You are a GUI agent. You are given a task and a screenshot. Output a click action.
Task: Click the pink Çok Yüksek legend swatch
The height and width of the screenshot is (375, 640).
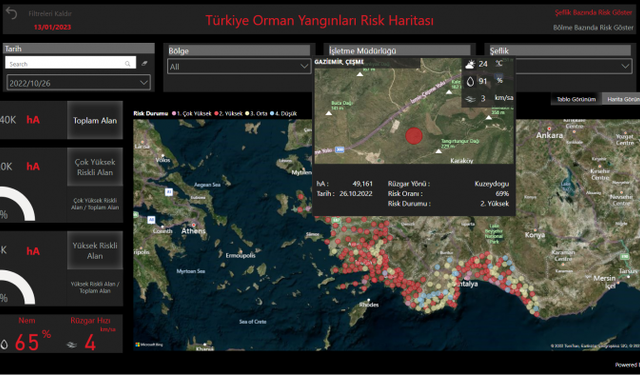174,113
